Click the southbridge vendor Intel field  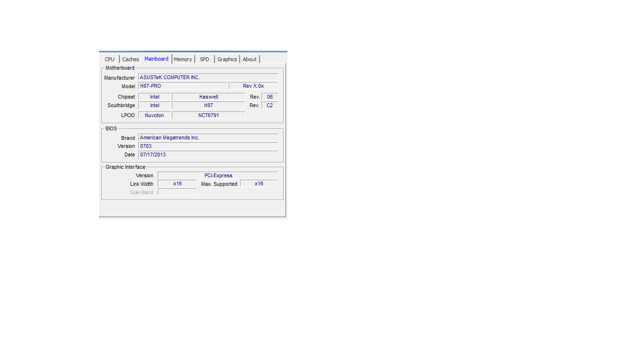[154, 105]
